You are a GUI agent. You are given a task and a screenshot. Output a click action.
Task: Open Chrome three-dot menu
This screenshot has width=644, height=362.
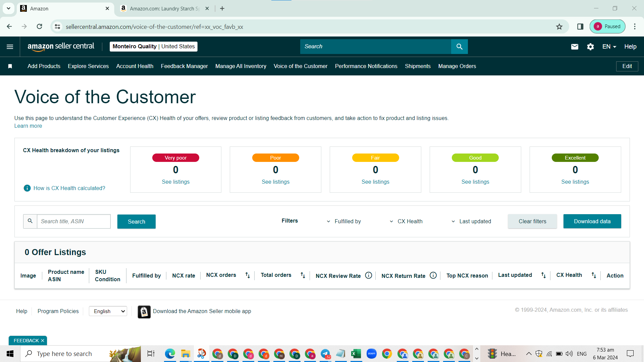(635, 26)
